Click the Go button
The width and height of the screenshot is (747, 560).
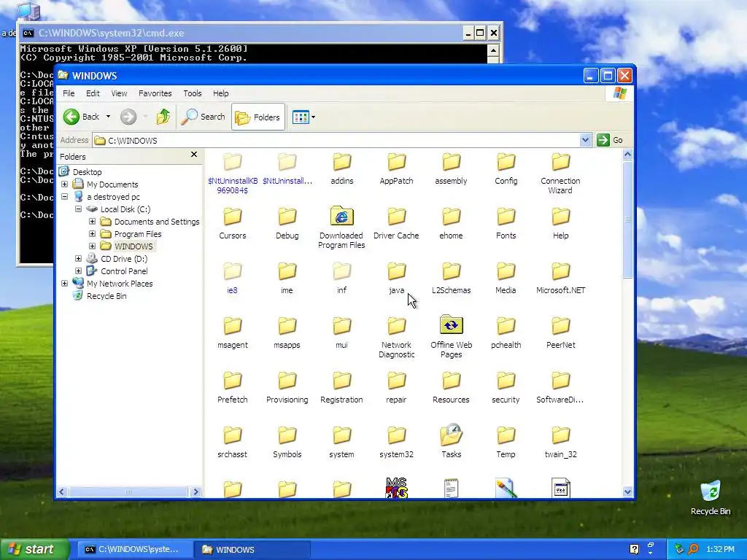pos(610,140)
